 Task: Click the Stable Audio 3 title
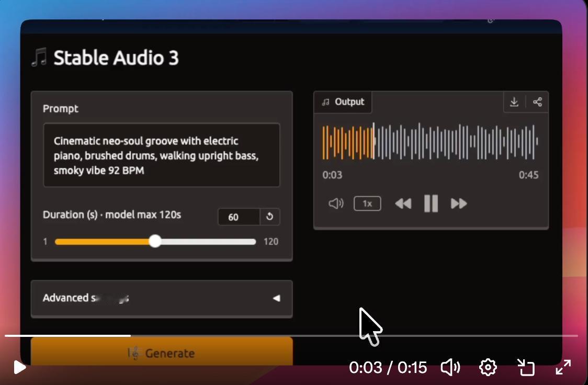(116, 58)
